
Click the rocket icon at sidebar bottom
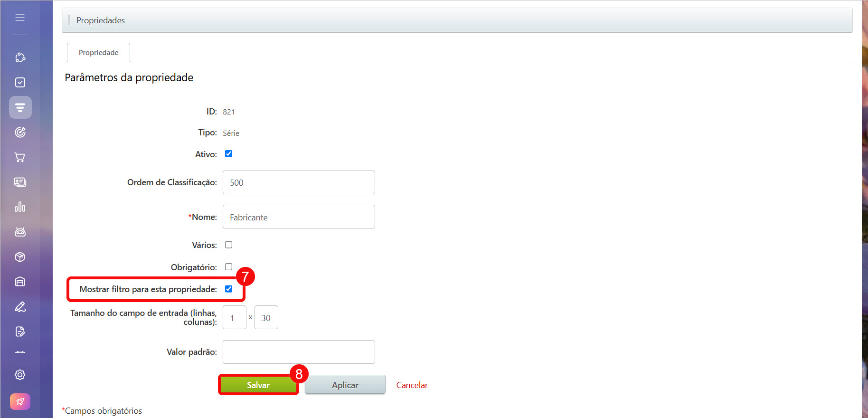[20, 402]
